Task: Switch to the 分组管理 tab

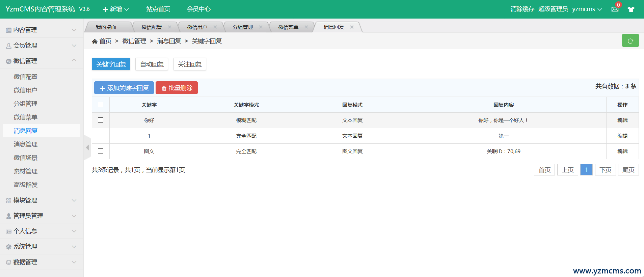Action: click(243, 27)
